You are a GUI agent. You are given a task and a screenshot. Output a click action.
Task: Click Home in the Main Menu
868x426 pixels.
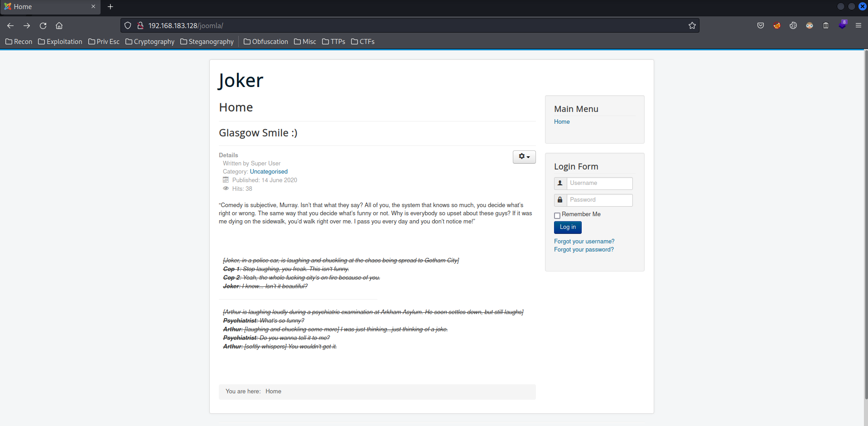(562, 122)
